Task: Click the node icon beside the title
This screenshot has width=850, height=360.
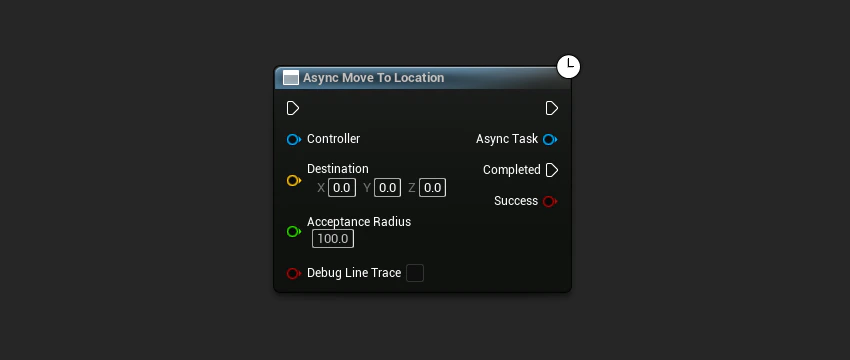Action: click(x=291, y=78)
